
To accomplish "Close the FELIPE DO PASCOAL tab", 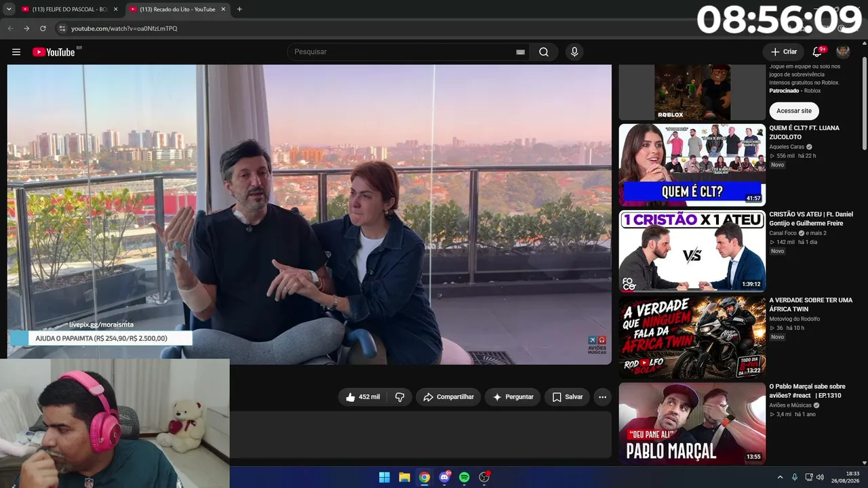I will (115, 9).
